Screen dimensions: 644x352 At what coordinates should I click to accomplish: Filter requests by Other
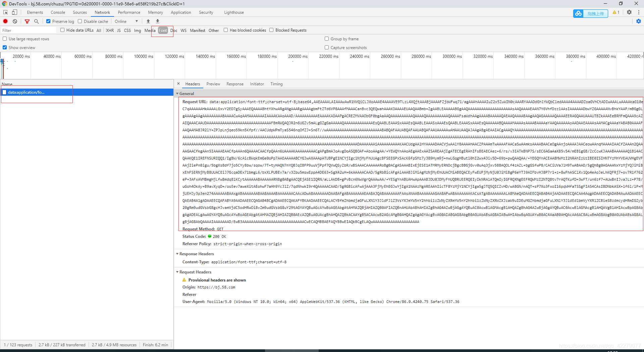(x=214, y=30)
